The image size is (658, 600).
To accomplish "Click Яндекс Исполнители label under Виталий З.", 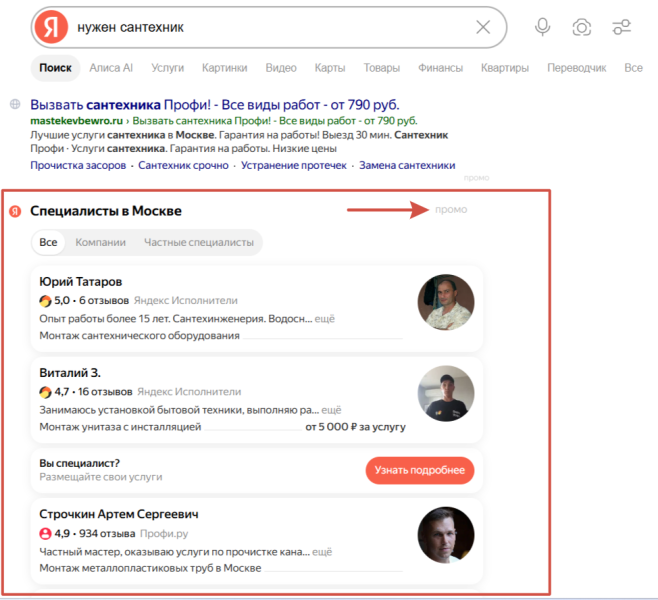I will [x=189, y=392].
